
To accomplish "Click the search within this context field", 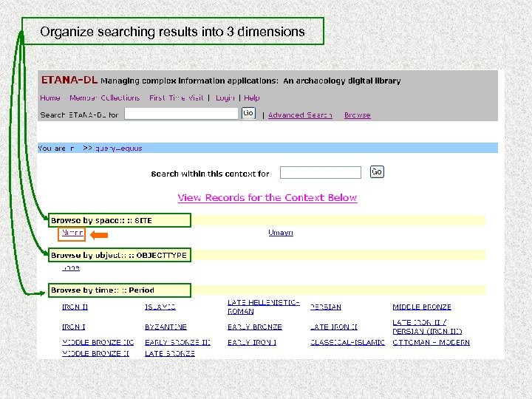I will pos(321,172).
